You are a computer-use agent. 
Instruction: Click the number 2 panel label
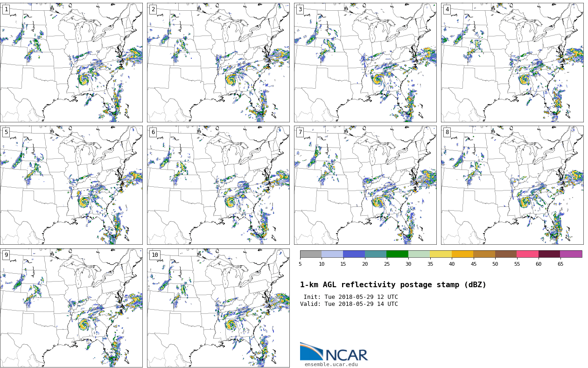click(153, 9)
